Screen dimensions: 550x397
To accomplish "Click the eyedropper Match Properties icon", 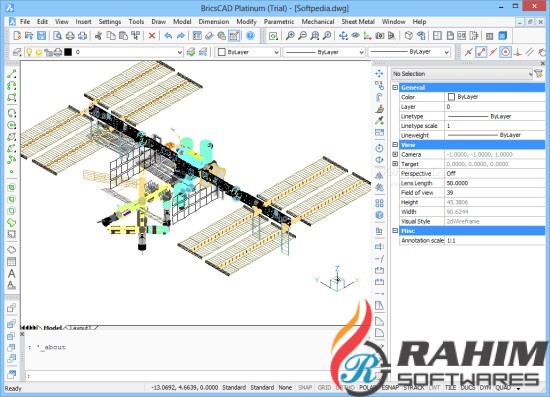I will [379, 121].
